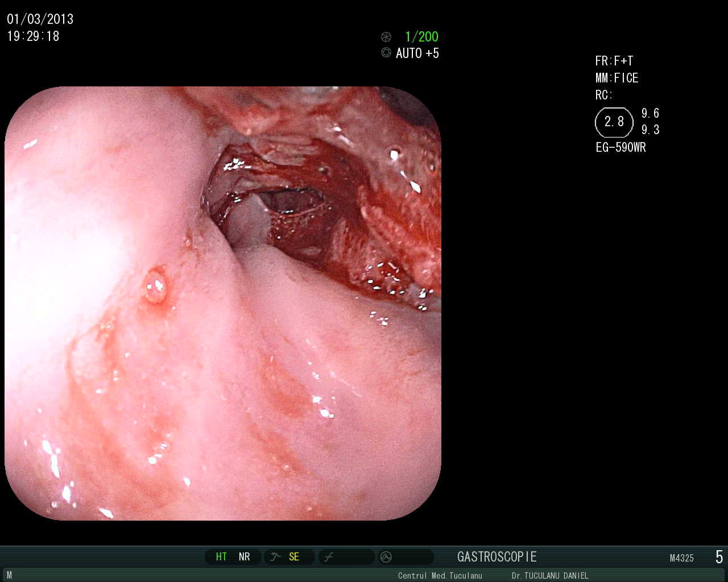Click the shutter speed icon beside 1/200
This screenshot has width=728, height=582.
tap(386, 37)
